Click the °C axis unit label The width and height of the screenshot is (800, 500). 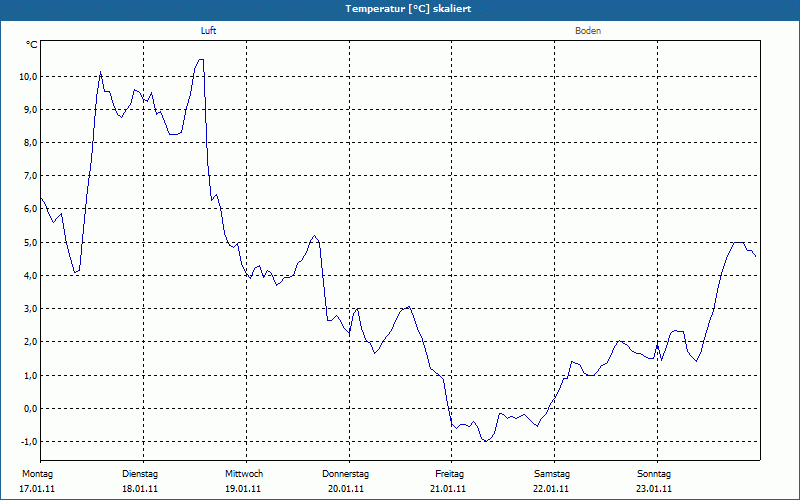tap(32, 45)
